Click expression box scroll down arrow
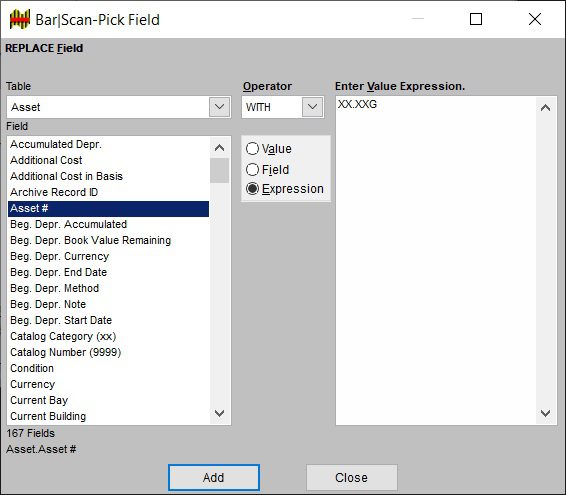 tap(545, 413)
